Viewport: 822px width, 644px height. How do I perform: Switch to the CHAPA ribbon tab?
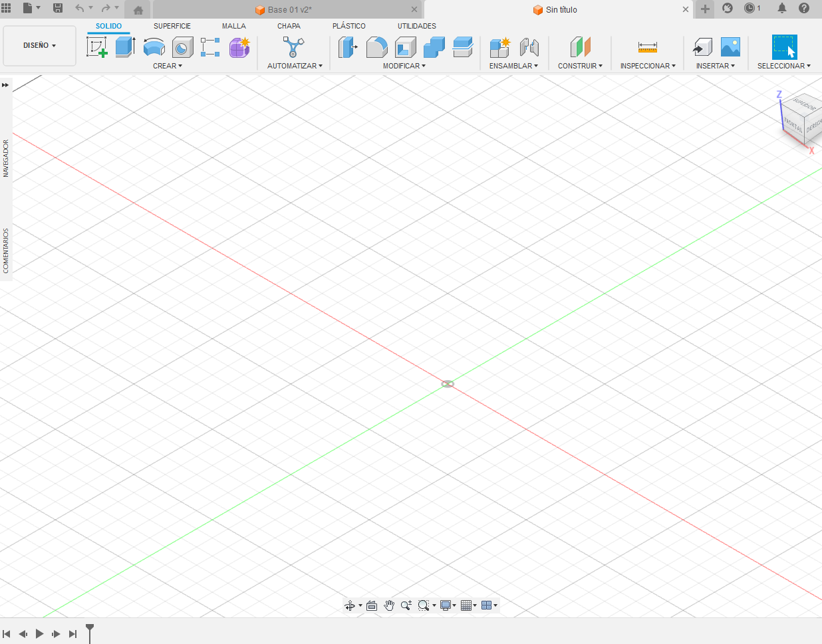(x=289, y=26)
